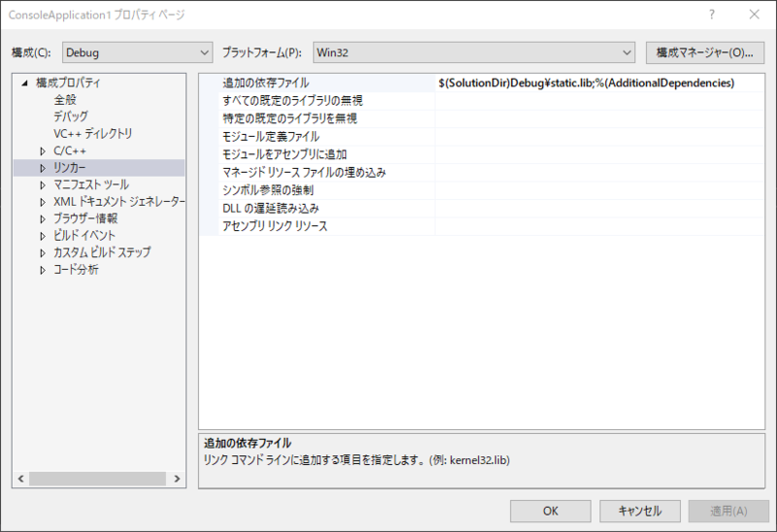Expand the リンカー node arrow
The width and height of the screenshot is (777, 532).
point(43,168)
